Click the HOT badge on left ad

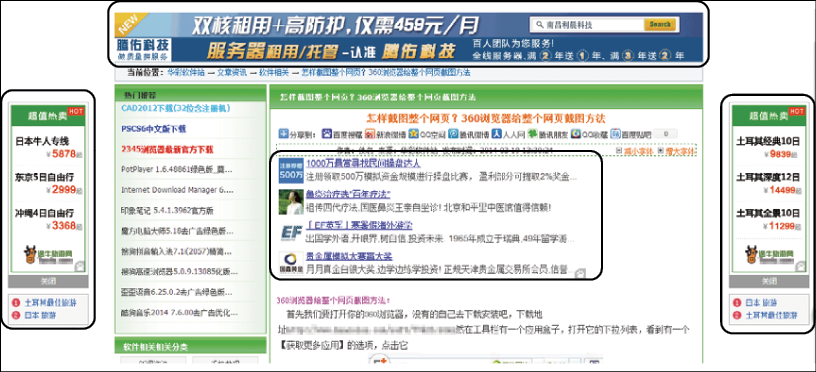[x=76, y=111]
